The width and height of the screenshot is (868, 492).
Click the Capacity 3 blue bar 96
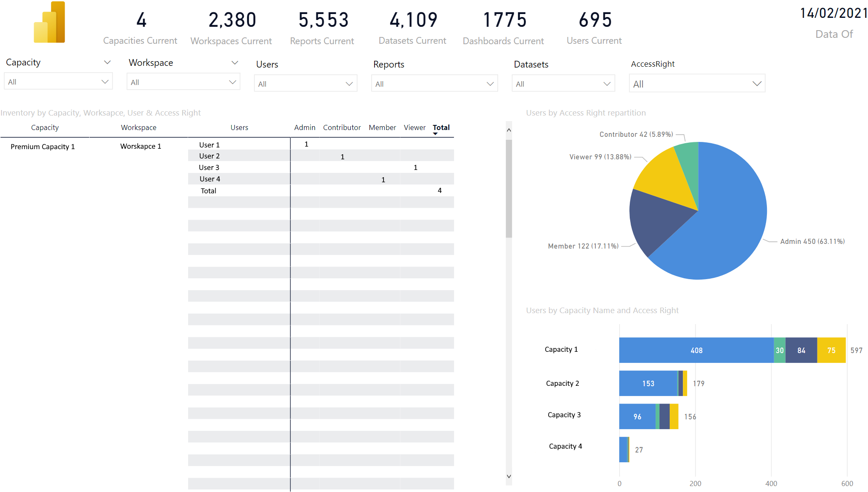[637, 416]
